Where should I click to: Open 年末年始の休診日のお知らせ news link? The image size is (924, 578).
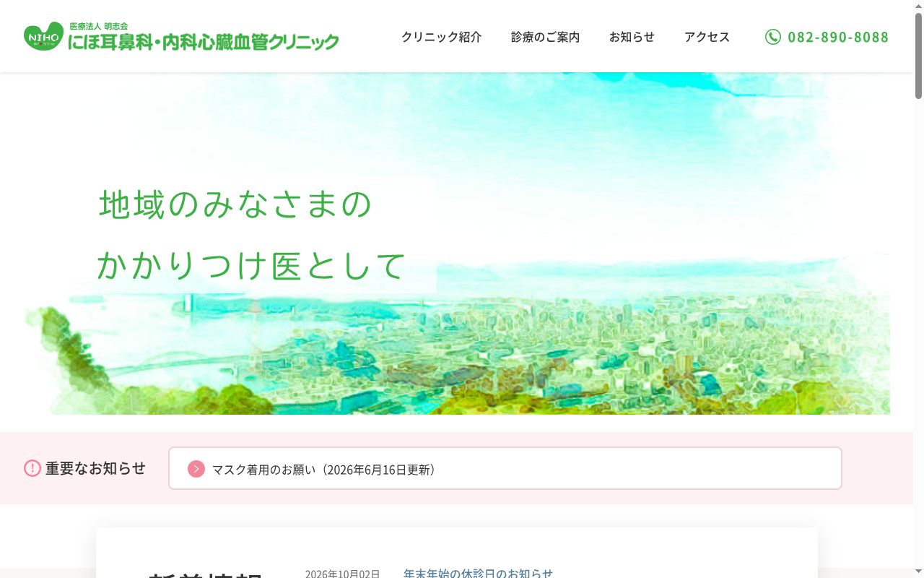pyautogui.click(x=478, y=573)
